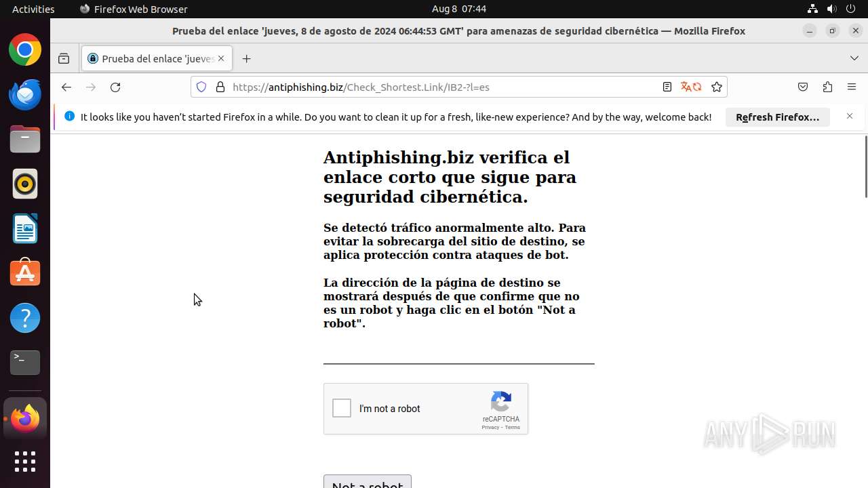Open the Firefox application menu
Screen dimensions: 868x488
point(852,87)
